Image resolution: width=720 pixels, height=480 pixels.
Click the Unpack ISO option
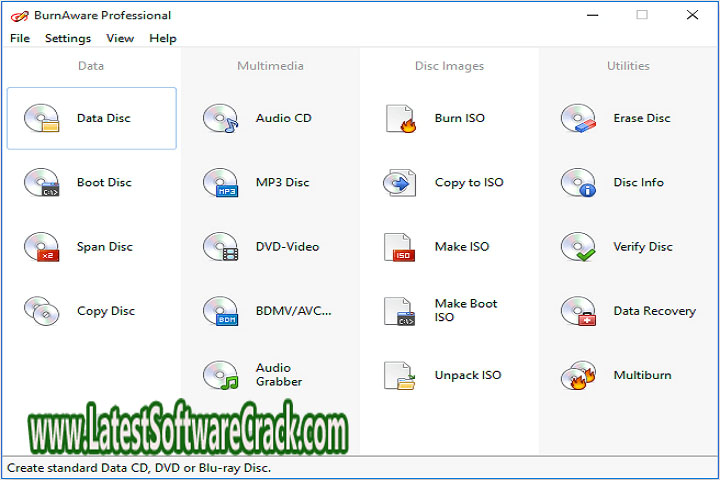pyautogui.click(x=468, y=376)
